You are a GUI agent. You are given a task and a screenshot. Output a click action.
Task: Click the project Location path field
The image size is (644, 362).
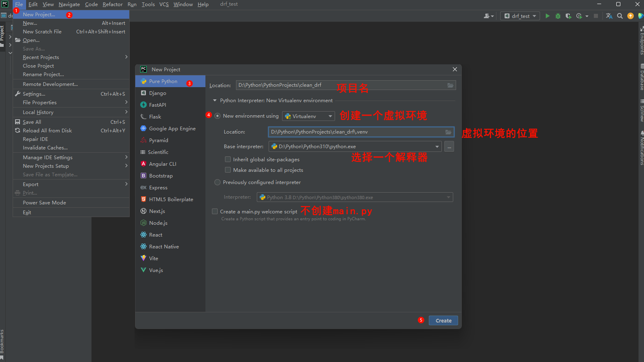(346, 85)
